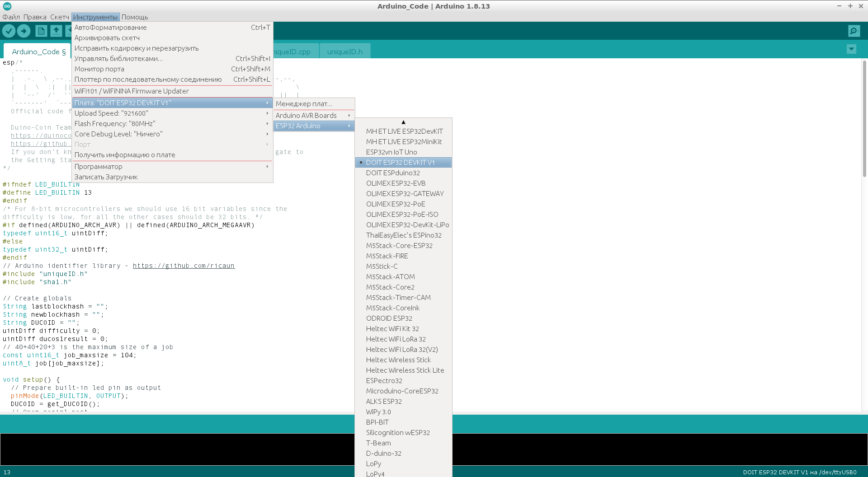Select board Silicognition wESP32

tap(403, 432)
